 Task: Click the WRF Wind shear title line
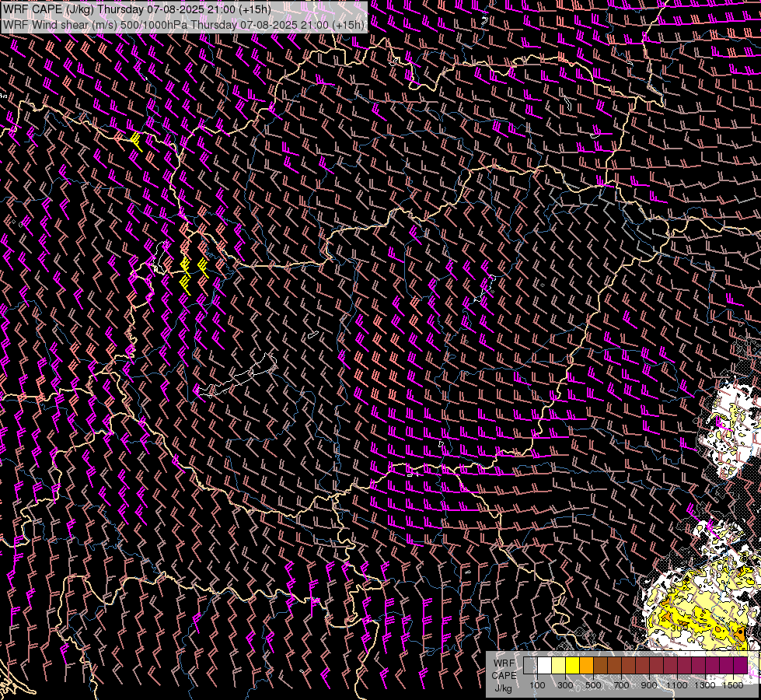tap(183, 25)
